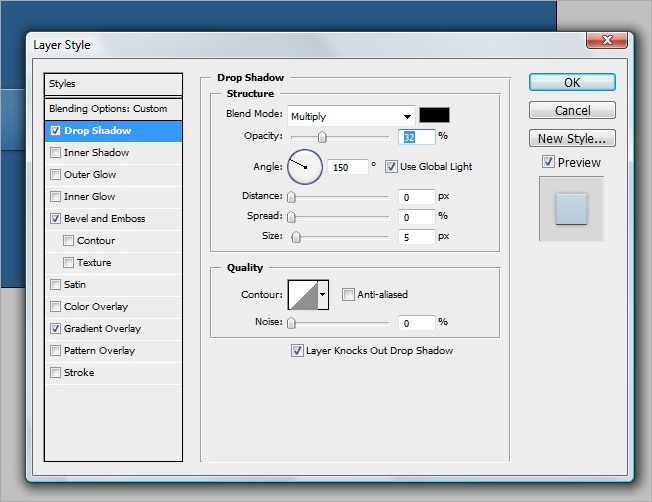Image resolution: width=652 pixels, height=502 pixels.
Task: Click the Angle value field showing 150
Action: click(348, 167)
